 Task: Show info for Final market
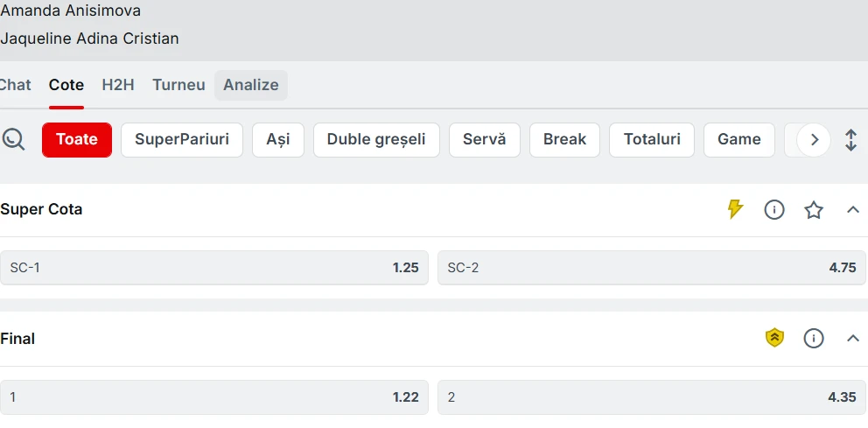814,339
